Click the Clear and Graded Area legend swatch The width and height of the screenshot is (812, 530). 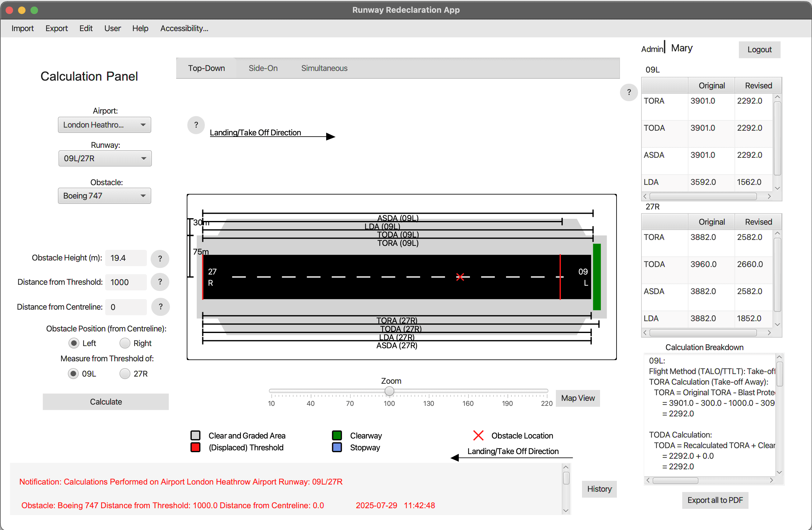tap(195, 435)
